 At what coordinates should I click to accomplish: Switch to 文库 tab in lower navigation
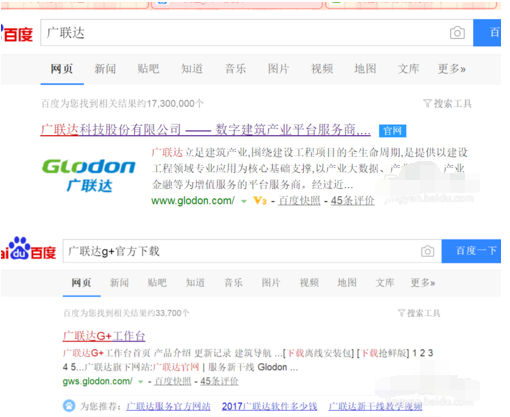[x=385, y=283]
